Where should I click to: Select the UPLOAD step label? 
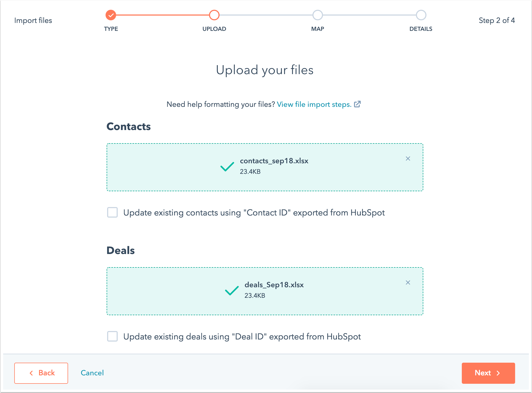214,29
